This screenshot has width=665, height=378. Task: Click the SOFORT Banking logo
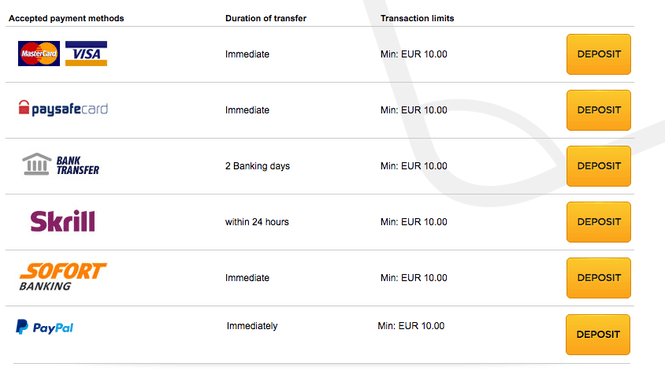pos(63,277)
